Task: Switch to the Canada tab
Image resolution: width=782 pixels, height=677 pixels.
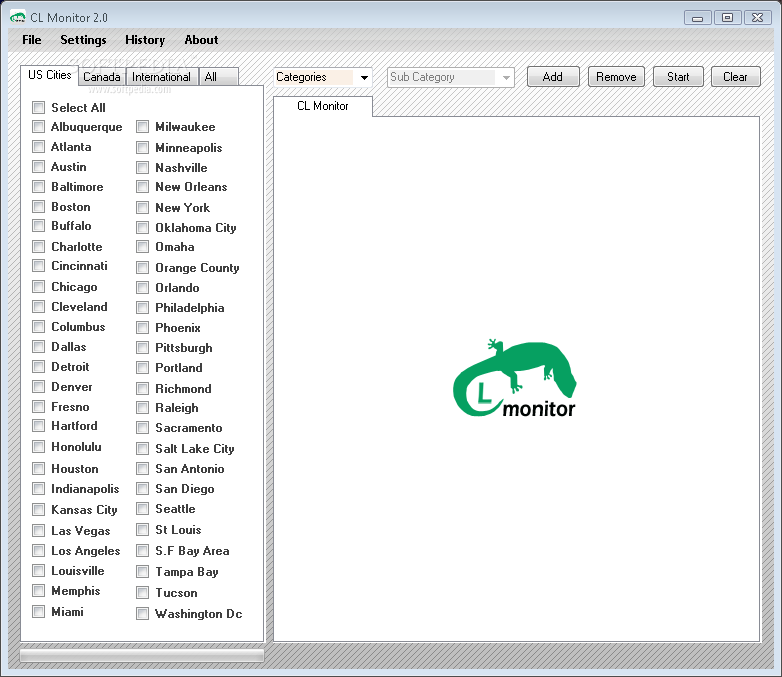Action: point(102,77)
